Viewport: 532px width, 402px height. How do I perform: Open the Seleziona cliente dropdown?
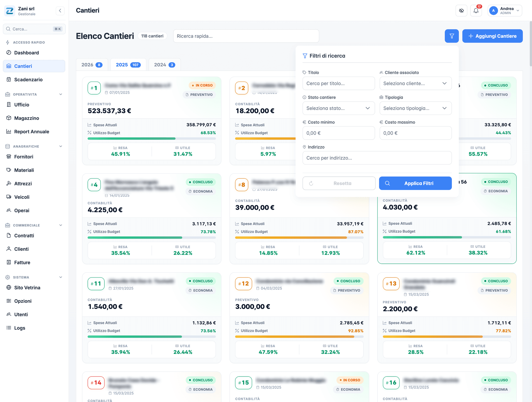pyautogui.click(x=416, y=83)
